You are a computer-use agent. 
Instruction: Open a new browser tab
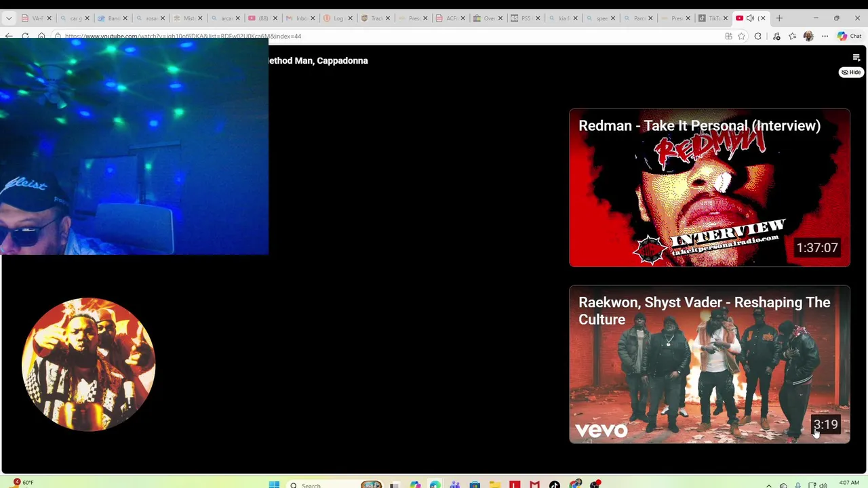[779, 18]
